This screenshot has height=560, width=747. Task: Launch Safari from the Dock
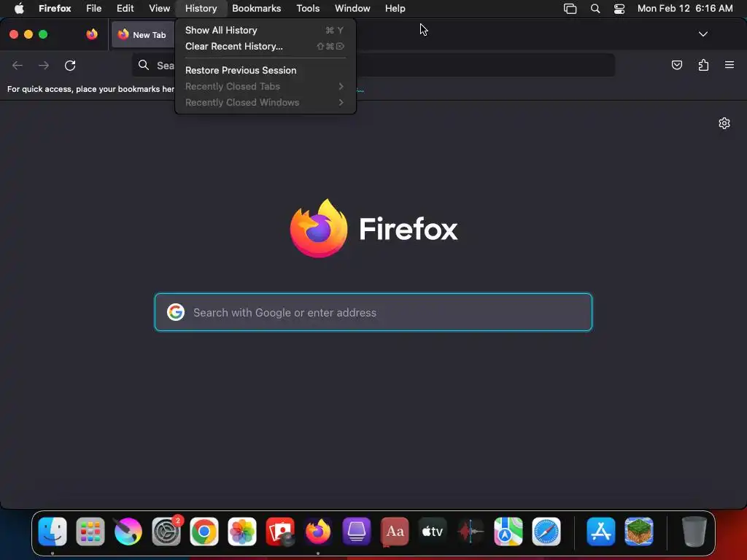[x=546, y=532]
